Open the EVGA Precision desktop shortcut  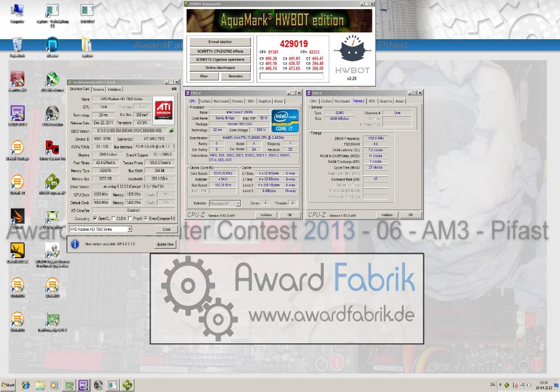[52, 116]
